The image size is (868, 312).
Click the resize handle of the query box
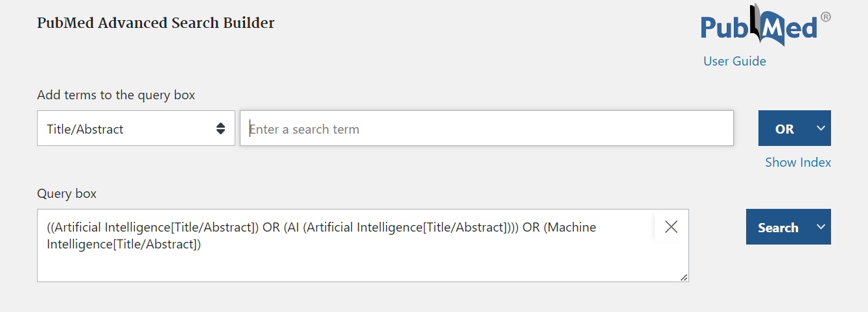(x=684, y=277)
